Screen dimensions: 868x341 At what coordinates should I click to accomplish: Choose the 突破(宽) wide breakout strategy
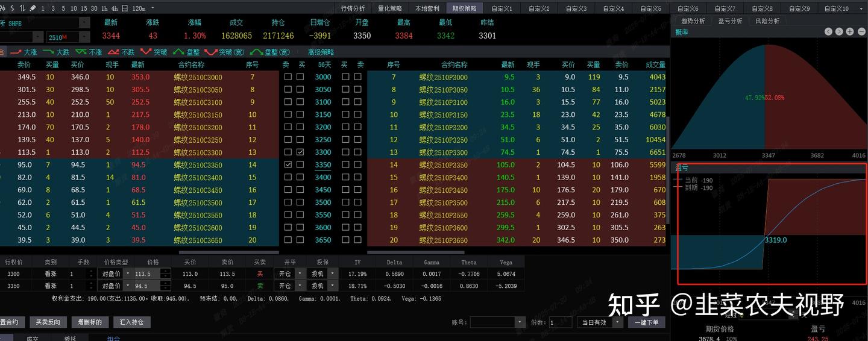click(225, 52)
